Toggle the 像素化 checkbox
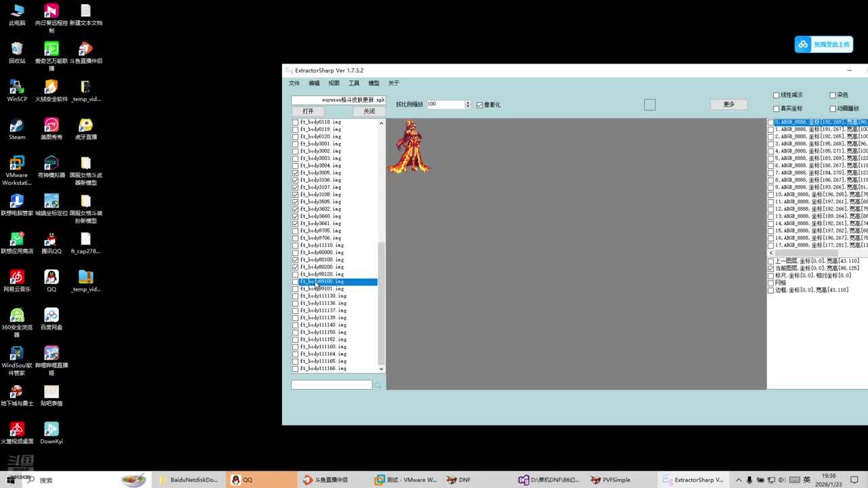Image resolution: width=868 pixels, height=488 pixels. point(480,105)
